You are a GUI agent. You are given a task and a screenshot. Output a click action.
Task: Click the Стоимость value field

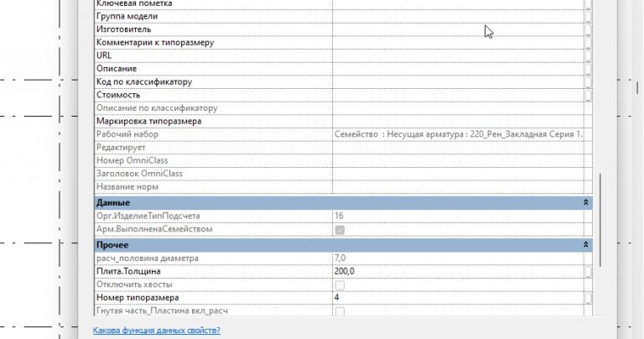coord(458,96)
